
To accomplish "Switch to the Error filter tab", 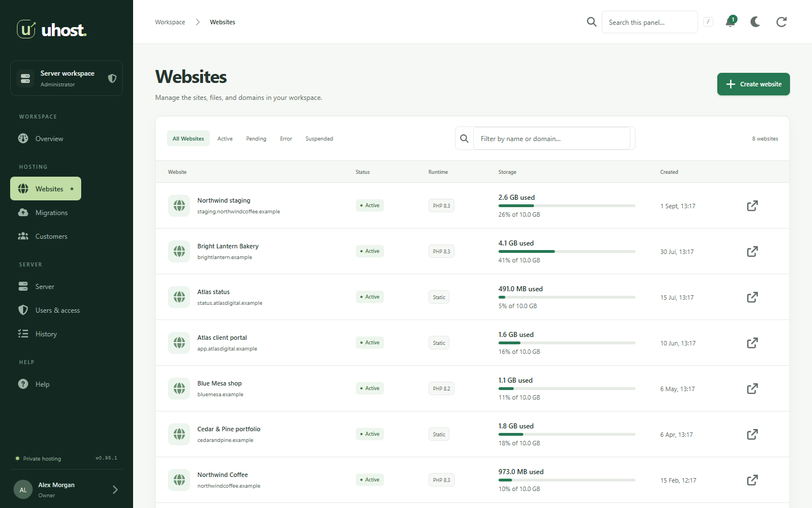I will 286,138.
